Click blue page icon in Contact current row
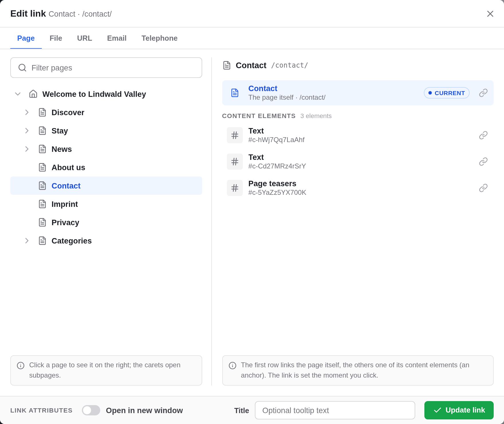Screen dimensions: 504x424 235,93
